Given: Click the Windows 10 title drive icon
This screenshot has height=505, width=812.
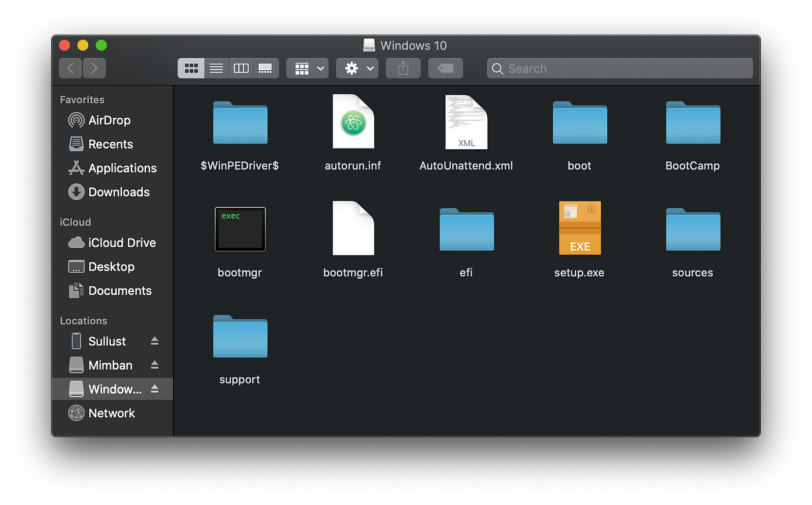Looking at the screenshot, I should click(369, 45).
